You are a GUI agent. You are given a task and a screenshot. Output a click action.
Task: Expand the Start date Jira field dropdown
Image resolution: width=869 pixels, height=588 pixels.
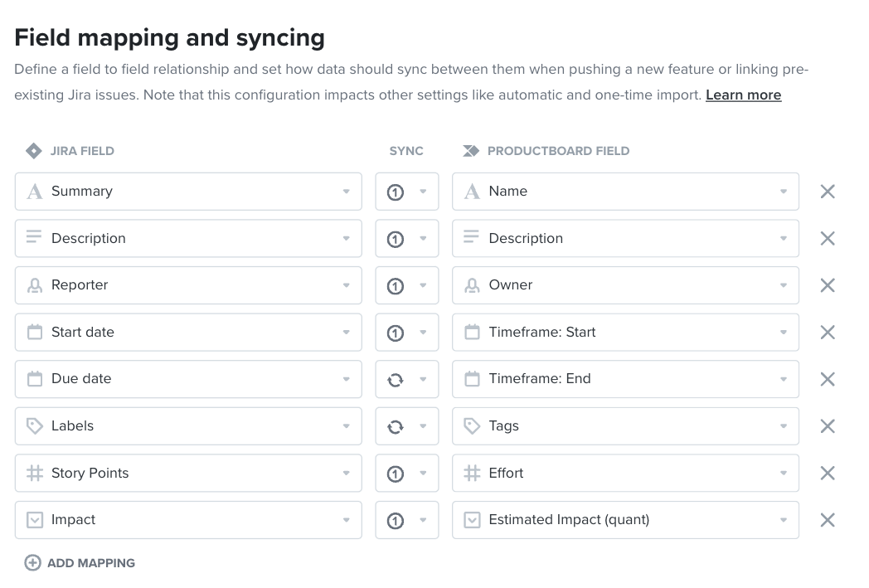(x=188, y=333)
